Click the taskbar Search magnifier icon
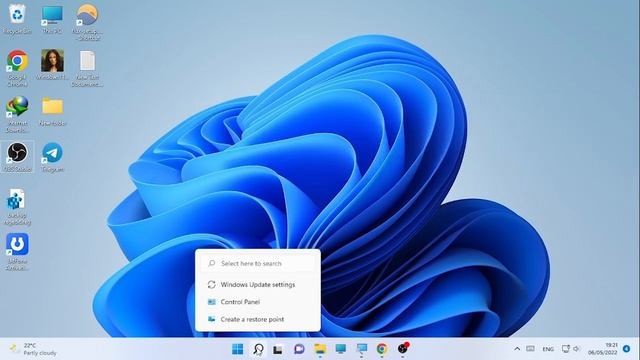The image size is (640, 360). tap(258, 349)
